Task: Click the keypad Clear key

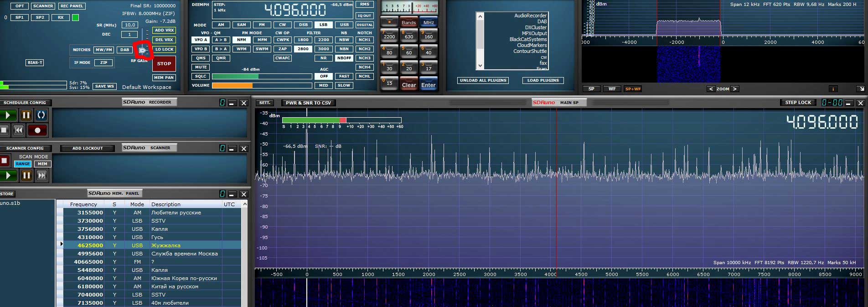Action: (x=409, y=84)
